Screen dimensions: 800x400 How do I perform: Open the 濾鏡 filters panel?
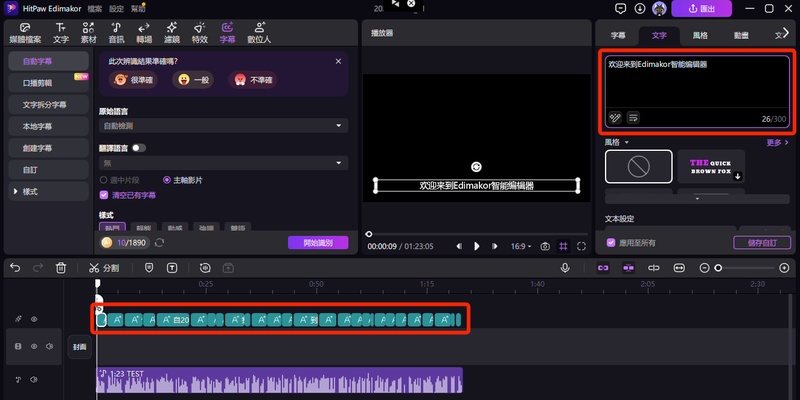click(172, 33)
